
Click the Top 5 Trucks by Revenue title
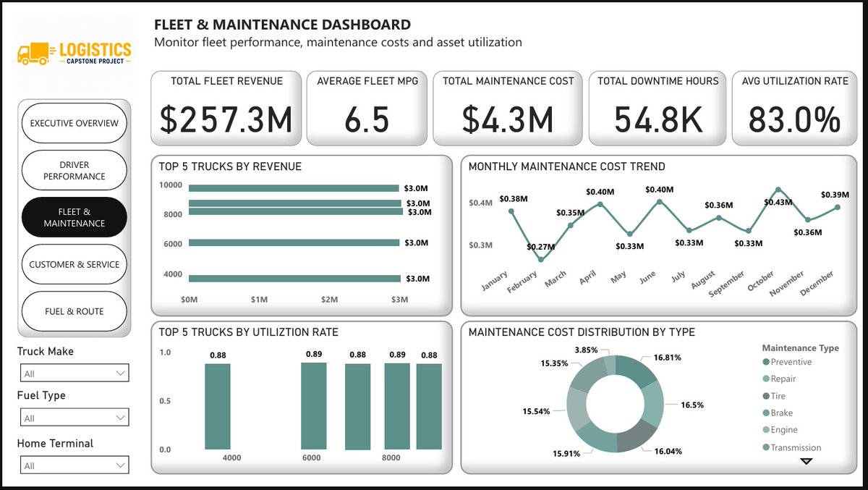click(230, 166)
